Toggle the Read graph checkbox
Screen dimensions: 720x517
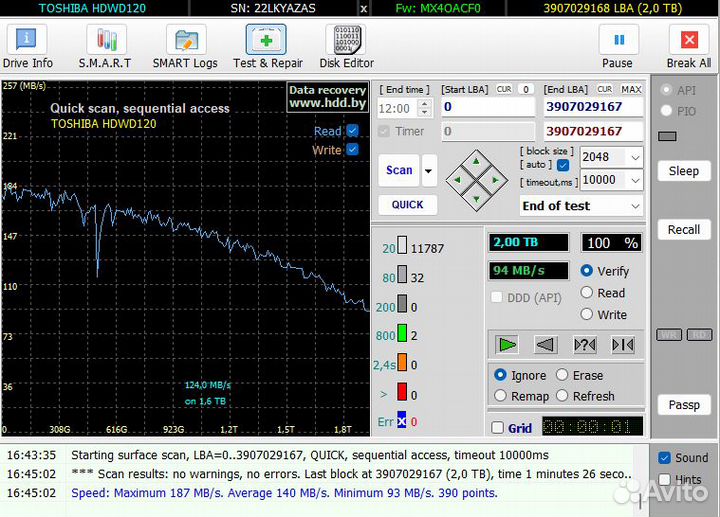coord(353,131)
